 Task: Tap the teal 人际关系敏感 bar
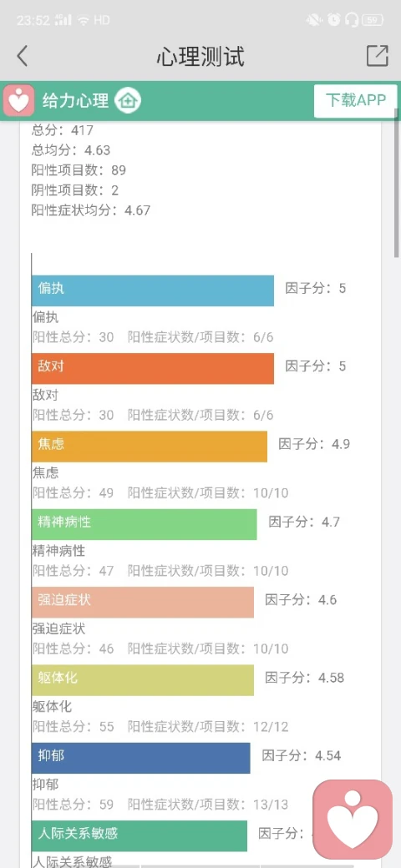point(140,836)
